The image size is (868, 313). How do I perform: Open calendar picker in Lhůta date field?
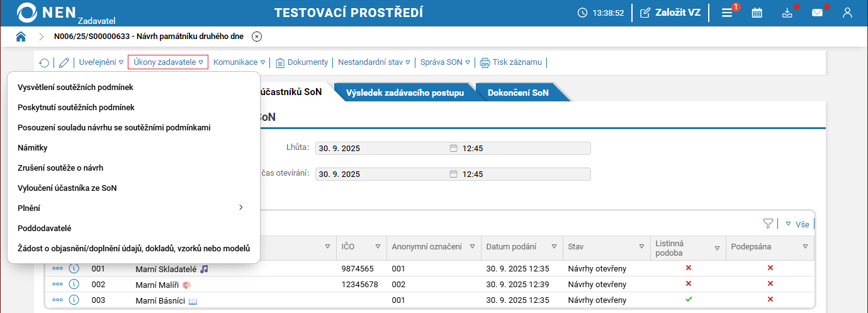(453, 149)
